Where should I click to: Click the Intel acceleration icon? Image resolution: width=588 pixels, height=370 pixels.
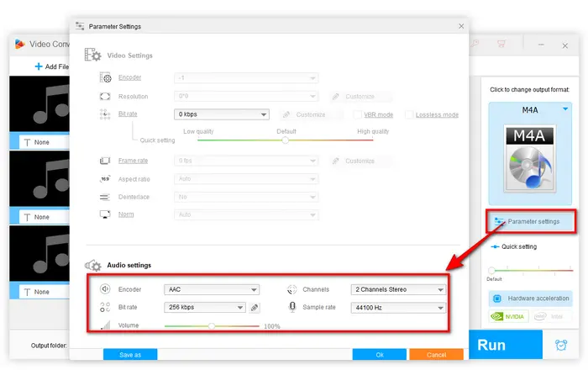tap(551, 316)
